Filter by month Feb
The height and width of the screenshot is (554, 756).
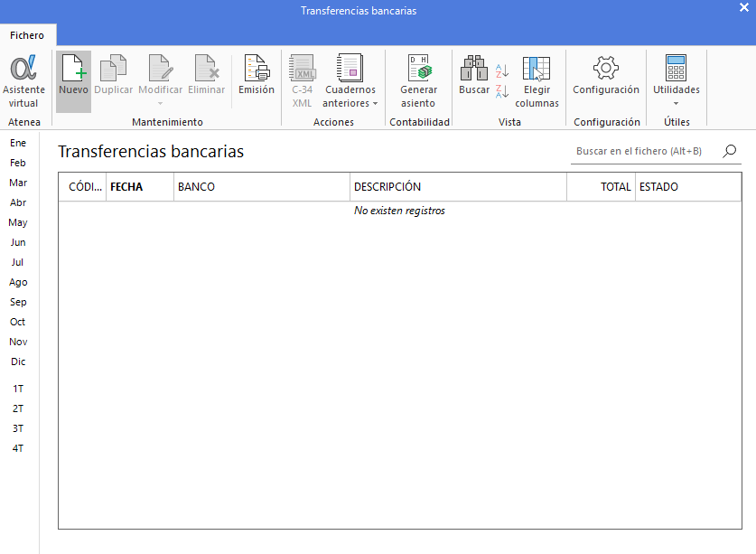[18, 163]
